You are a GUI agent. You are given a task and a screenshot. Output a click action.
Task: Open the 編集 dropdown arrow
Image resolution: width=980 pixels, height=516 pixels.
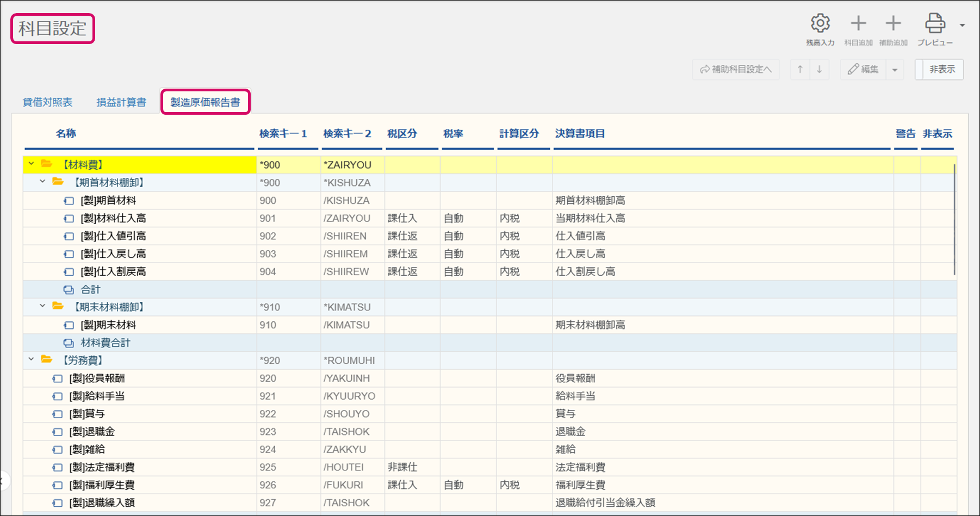point(895,70)
